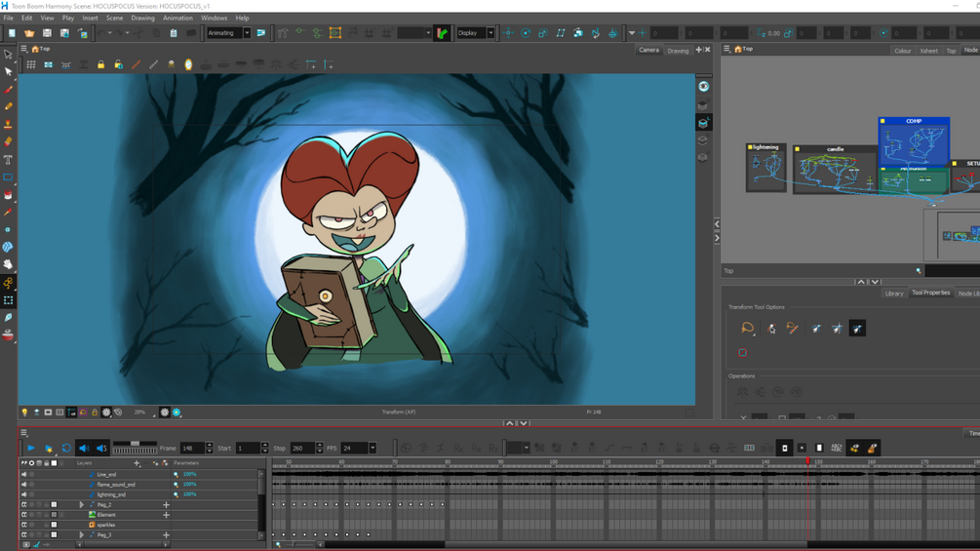Select the Scale tool in advanced animation toolbar
The width and height of the screenshot is (980, 551).
[543, 33]
